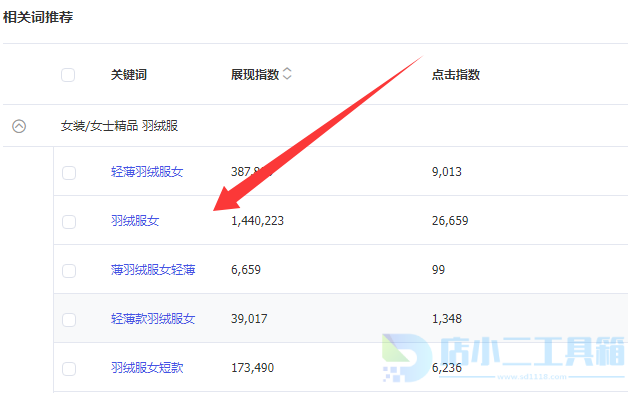Open the 轻薄款羽绒服女 keyword link

point(153,319)
